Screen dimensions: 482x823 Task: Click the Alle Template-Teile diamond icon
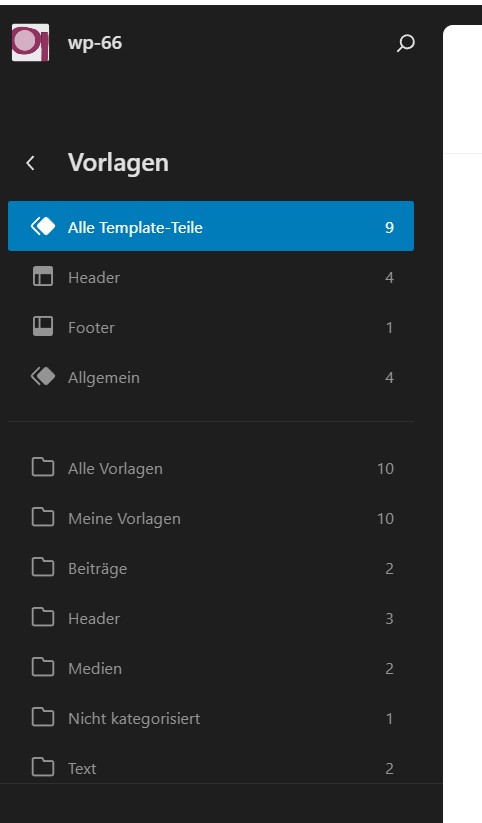click(x=43, y=226)
